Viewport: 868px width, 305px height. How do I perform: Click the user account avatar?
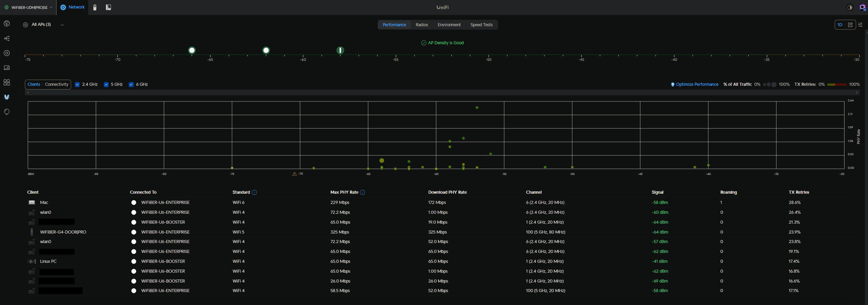862,7
